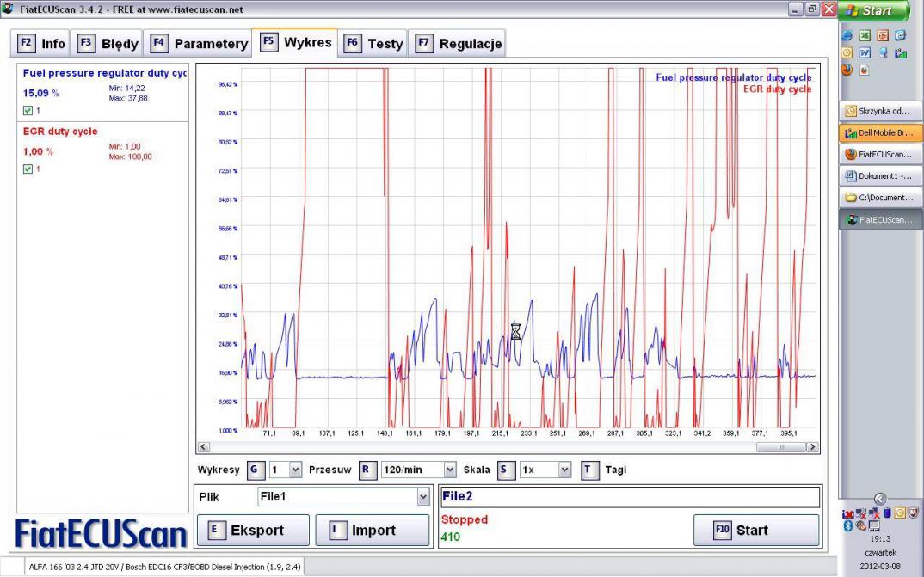The height and width of the screenshot is (577, 924).
Task: Click the 1,00 % EGR current value
Action: coord(38,152)
